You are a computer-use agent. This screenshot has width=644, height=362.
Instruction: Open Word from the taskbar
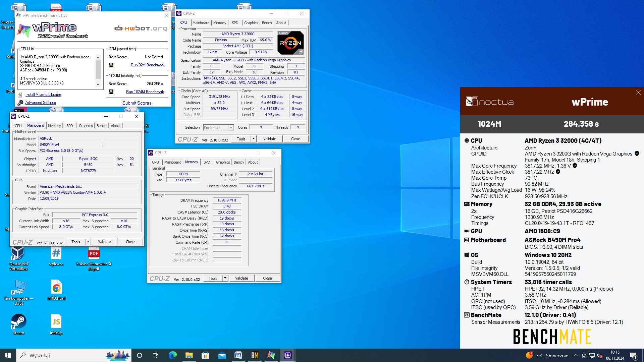pyautogui.click(x=238, y=355)
